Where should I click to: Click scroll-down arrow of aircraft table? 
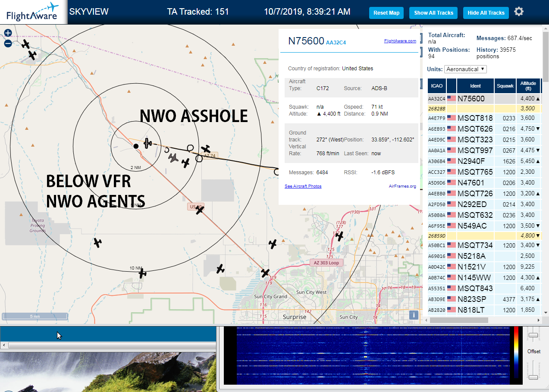(546, 312)
